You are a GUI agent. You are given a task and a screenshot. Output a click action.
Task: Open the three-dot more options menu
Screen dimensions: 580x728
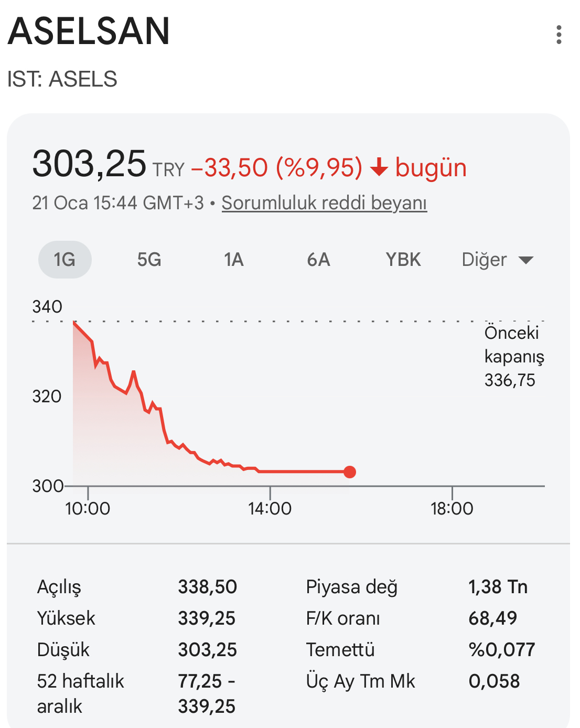click(559, 35)
